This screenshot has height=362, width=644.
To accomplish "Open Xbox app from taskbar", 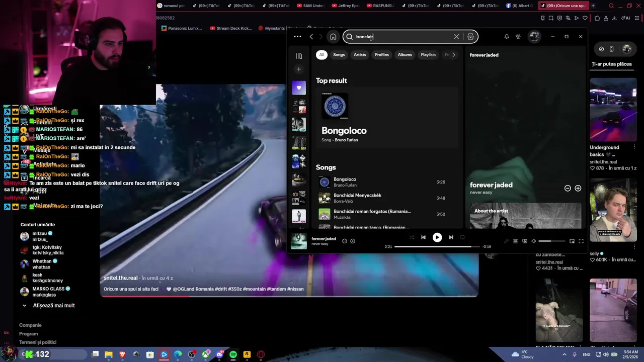I will 205,354.
